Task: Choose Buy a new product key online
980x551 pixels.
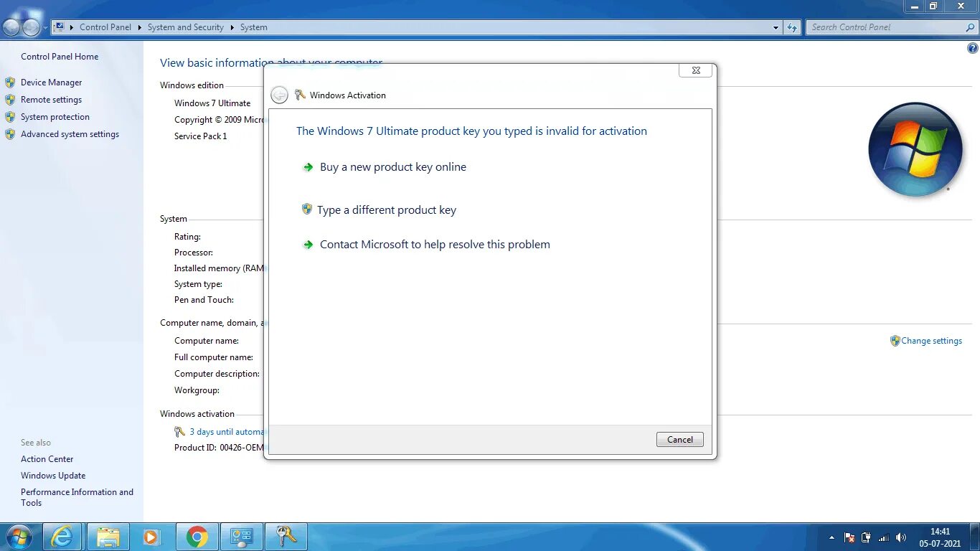Action: [393, 167]
